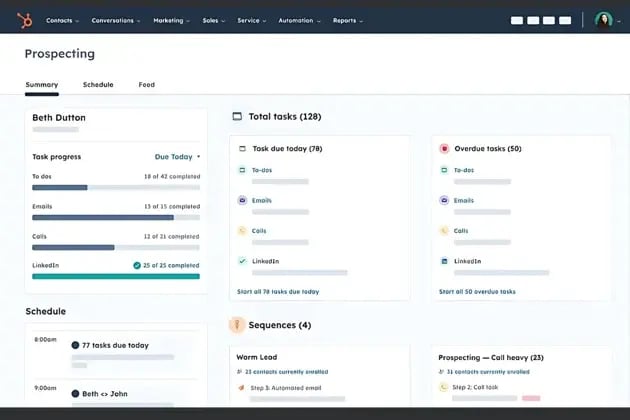
Task: Open the Conversations menu
Action: click(116, 20)
